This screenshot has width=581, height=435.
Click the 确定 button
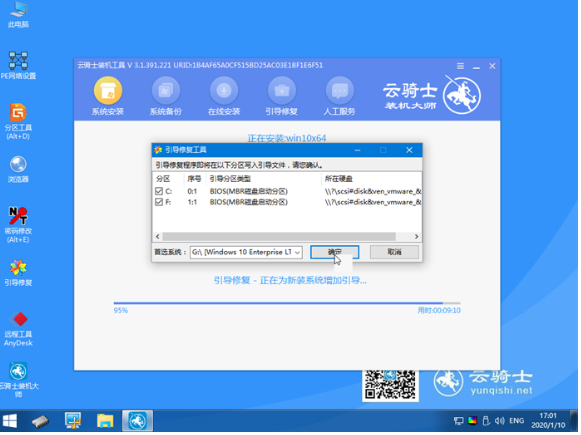click(x=335, y=252)
